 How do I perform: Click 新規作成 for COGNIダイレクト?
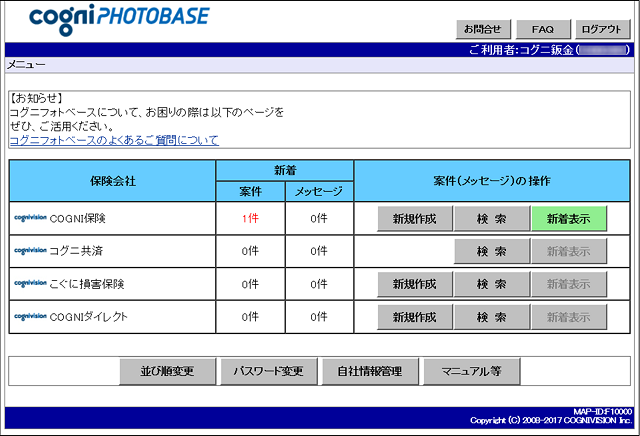(415, 317)
